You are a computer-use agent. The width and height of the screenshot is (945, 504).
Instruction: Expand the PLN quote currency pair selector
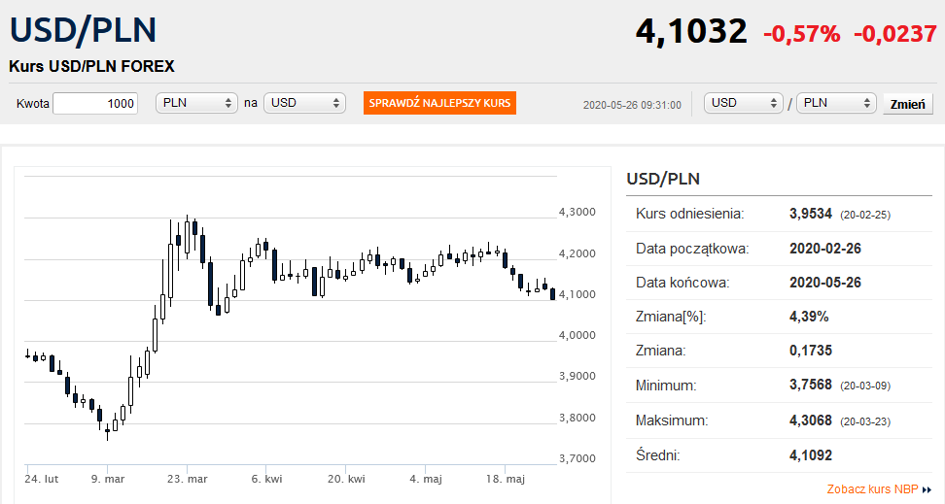(x=835, y=103)
